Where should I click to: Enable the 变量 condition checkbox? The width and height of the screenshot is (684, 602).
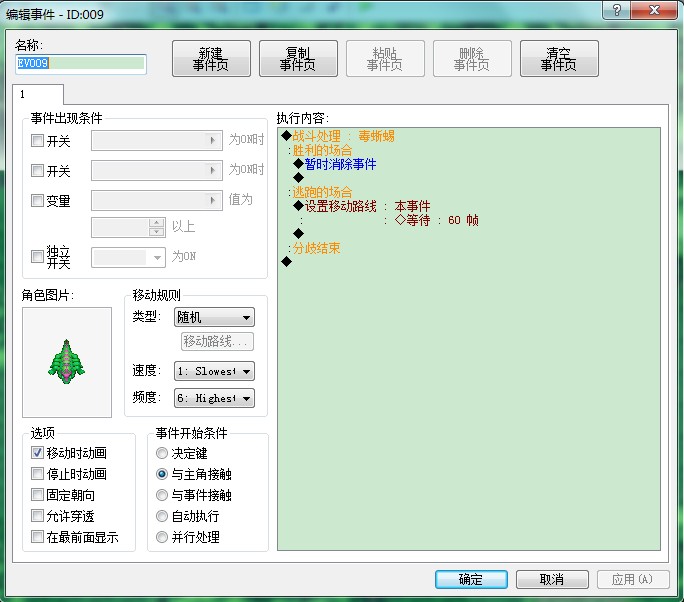(x=38, y=200)
